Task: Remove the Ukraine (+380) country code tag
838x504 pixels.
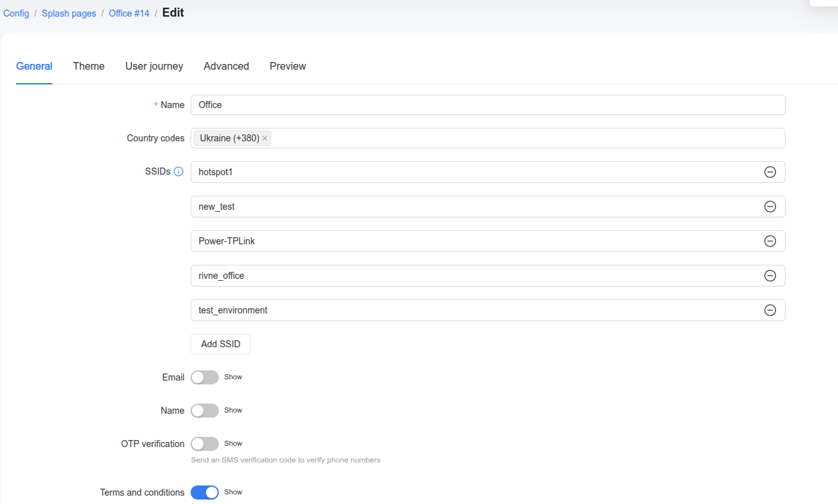Action: pyautogui.click(x=265, y=138)
